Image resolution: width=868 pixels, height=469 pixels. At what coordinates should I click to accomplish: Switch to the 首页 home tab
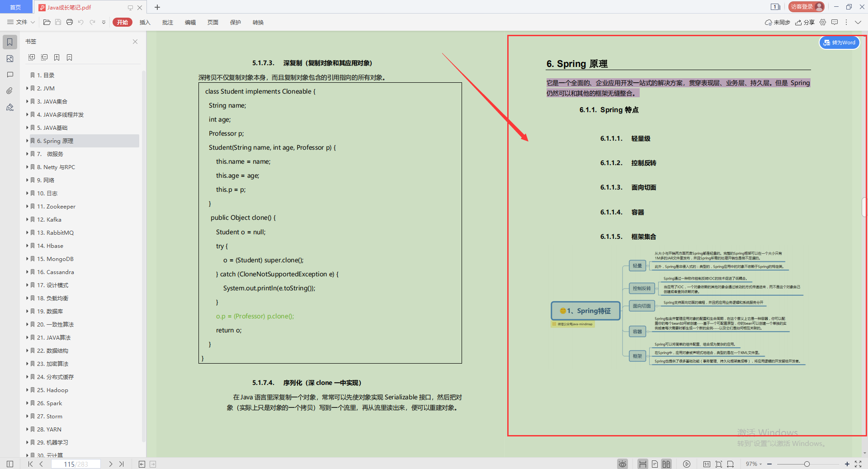(16, 7)
